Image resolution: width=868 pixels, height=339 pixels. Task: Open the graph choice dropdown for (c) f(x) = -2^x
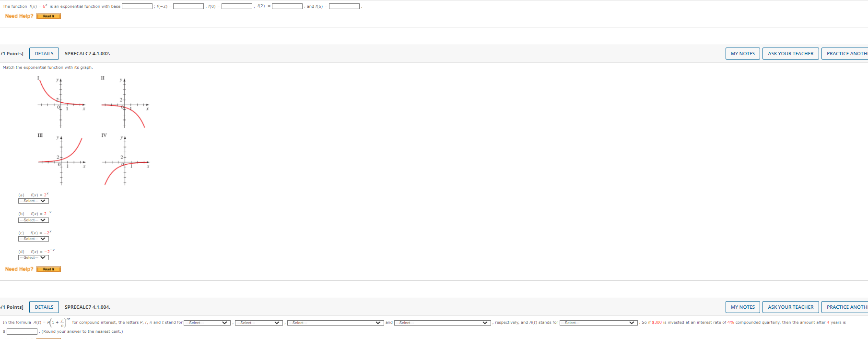(34, 239)
